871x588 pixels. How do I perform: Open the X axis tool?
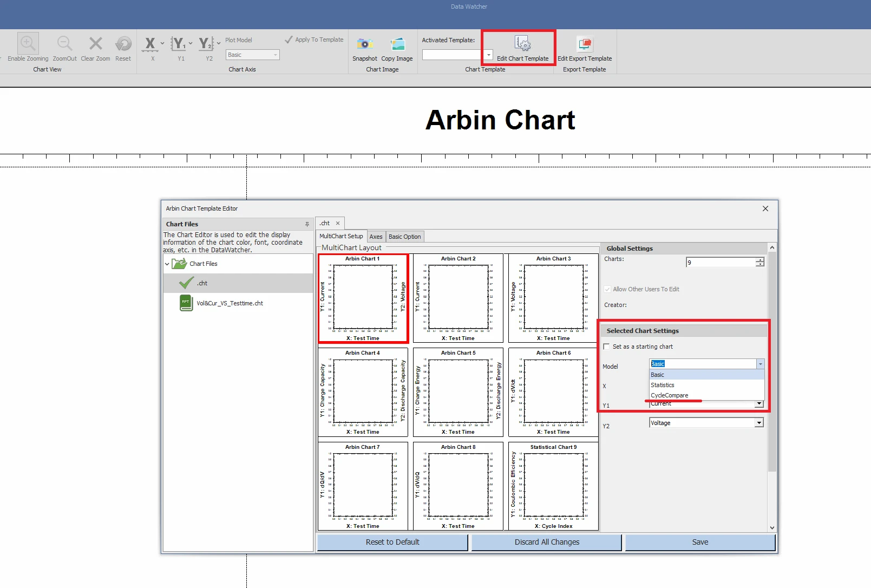150,43
